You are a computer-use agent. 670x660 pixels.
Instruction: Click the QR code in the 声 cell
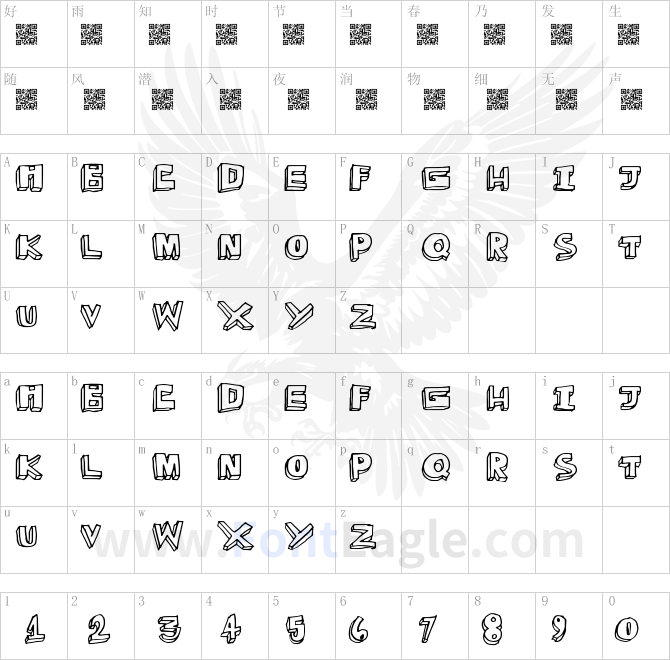tap(631, 100)
